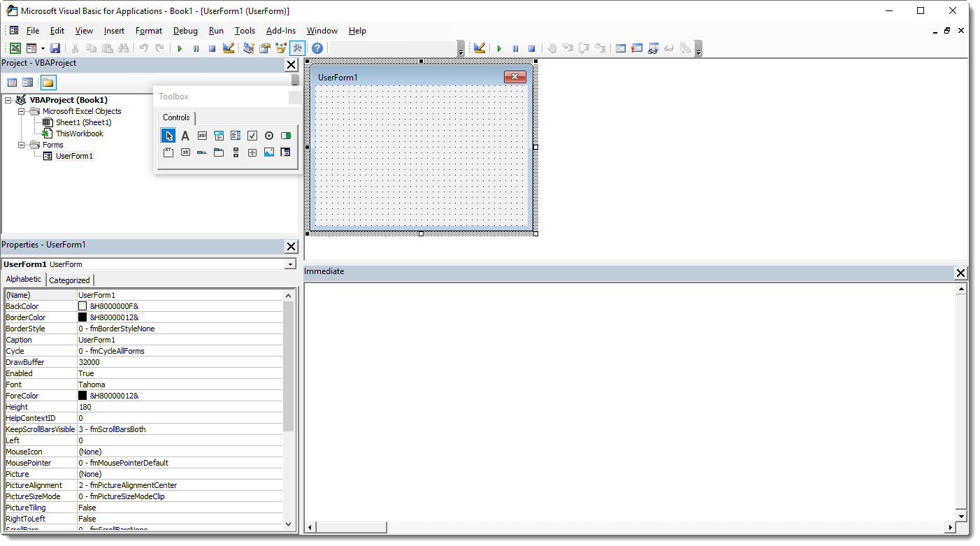Click the BackColor color swatch
Image resolution: width=980 pixels, height=546 pixels.
(82, 306)
